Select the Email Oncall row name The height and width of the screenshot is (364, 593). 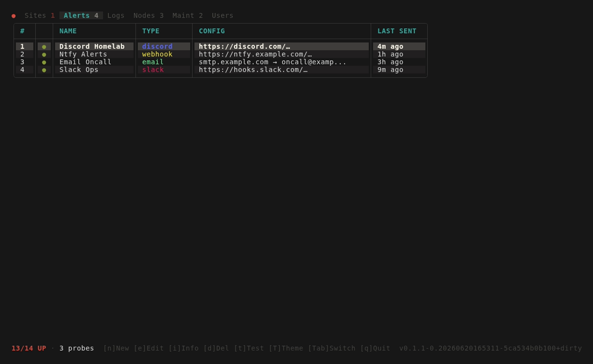[85, 62]
